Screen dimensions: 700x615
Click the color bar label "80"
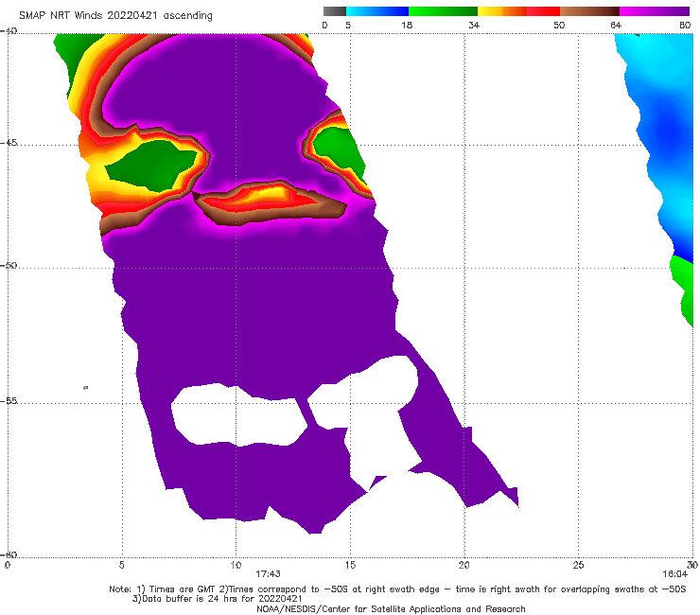(x=685, y=25)
